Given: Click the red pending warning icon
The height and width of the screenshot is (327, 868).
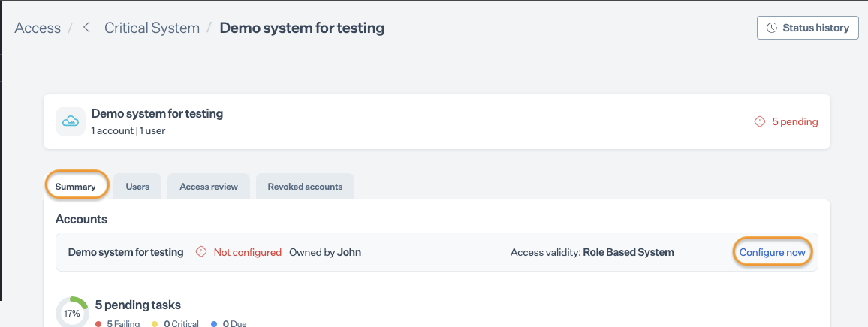Looking at the screenshot, I should pyautogui.click(x=760, y=121).
